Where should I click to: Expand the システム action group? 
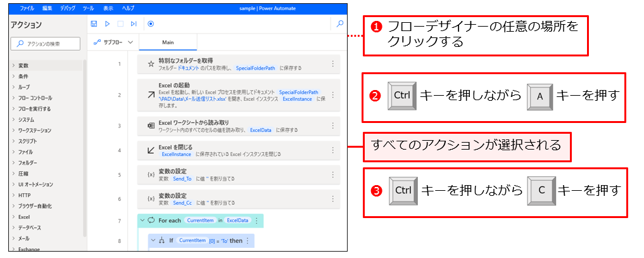pos(13,120)
